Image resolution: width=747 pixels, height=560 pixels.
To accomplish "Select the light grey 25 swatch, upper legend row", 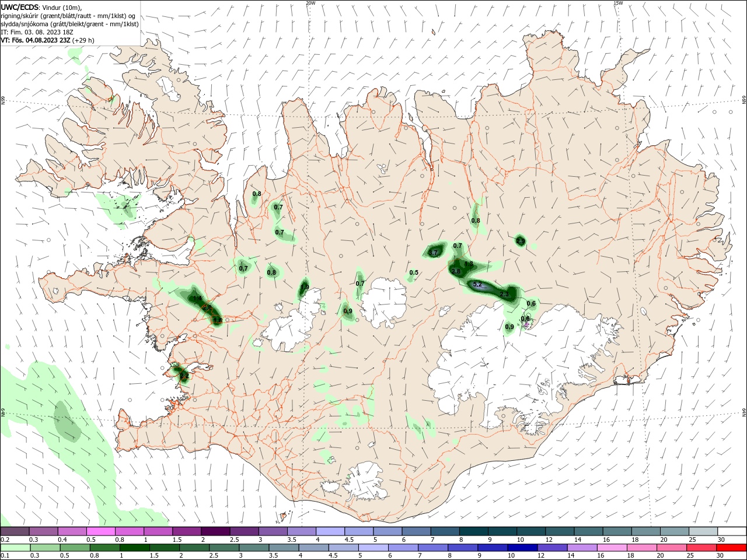I will (x=703, y=531).
